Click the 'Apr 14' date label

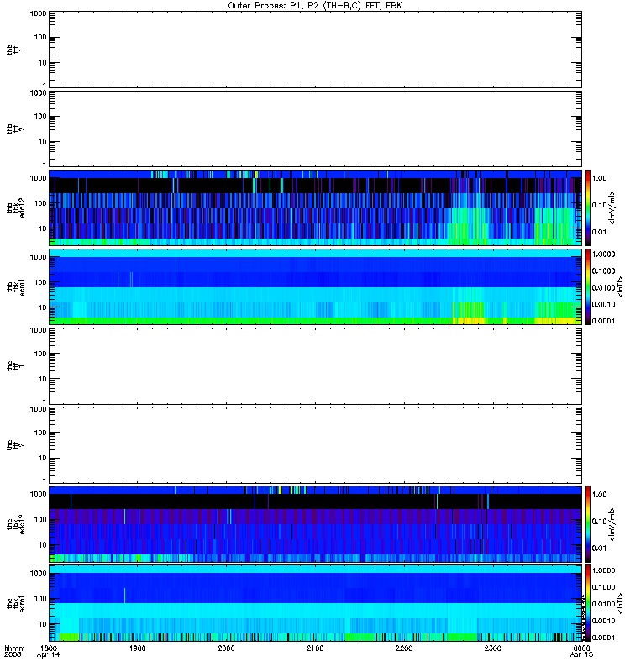coord(49,654)
